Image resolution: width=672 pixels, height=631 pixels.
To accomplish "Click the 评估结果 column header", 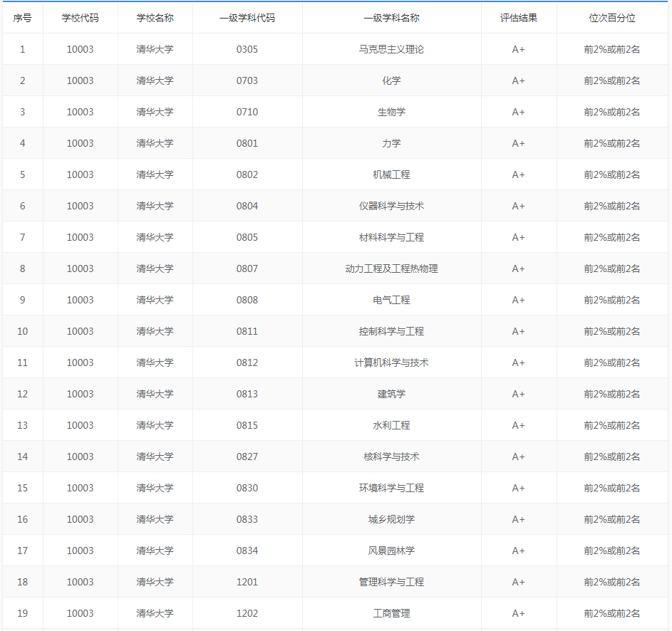I will coord(519,18).
